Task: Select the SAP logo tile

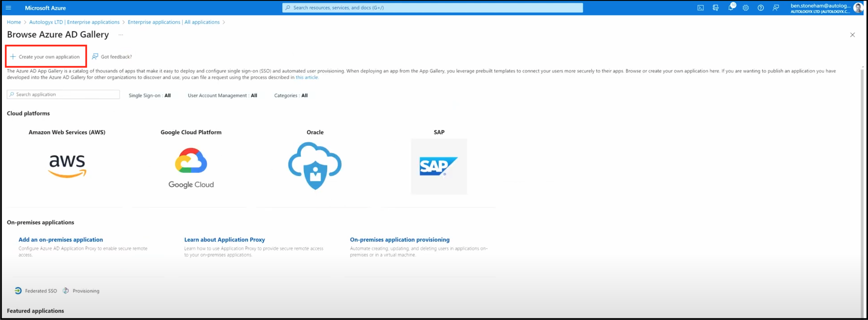Action: (439, 166)
